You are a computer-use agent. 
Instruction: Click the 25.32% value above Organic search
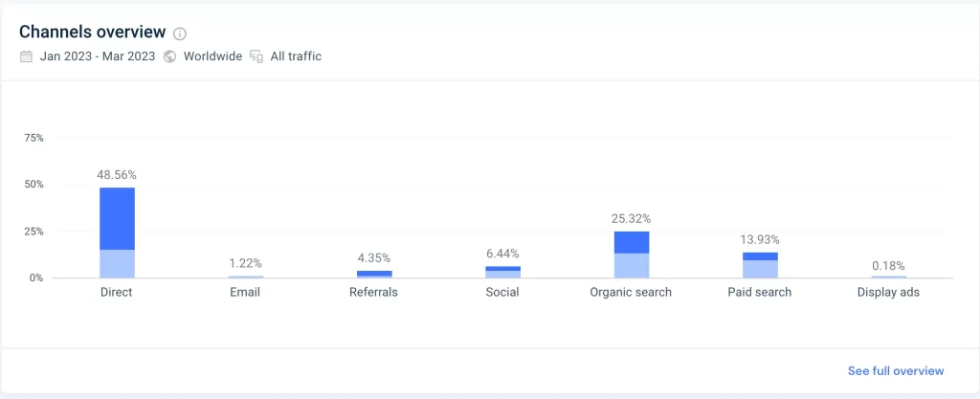632,218
